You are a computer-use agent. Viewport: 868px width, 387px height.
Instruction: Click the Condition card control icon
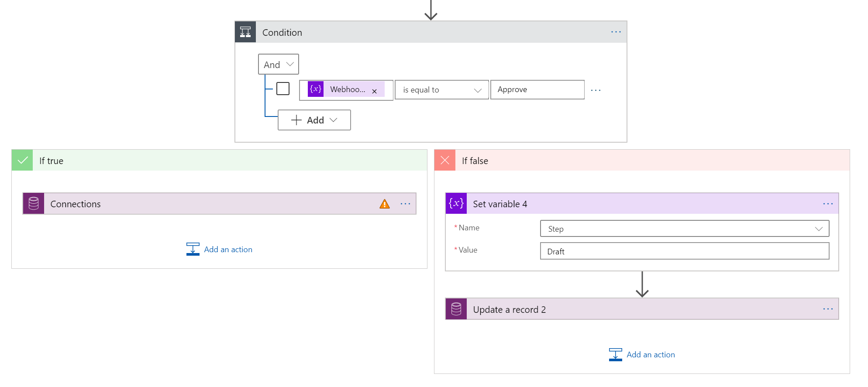coord(245,32)
